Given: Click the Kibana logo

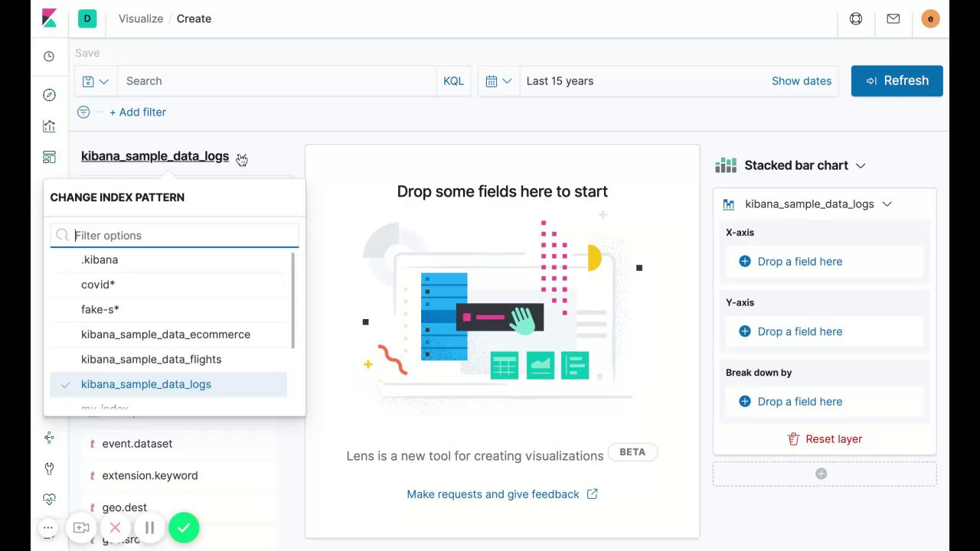Looking at the screenshot, I should (x=49, y=18).
